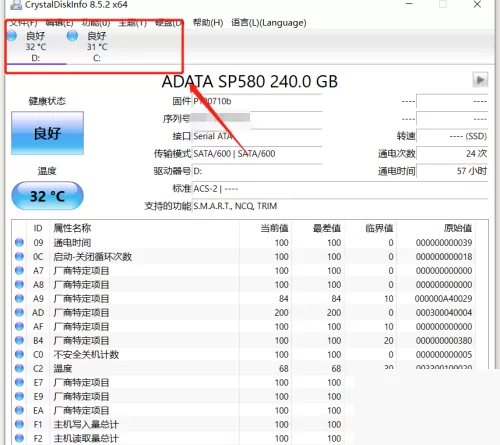Click status dot in row B4
Image resolution: width=500 pixels, height=445 pixels.
coord(19,340)
